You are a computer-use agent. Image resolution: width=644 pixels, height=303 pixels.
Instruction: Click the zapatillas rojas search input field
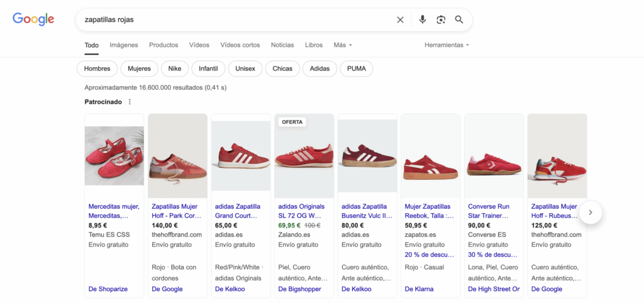coord(234,19)
